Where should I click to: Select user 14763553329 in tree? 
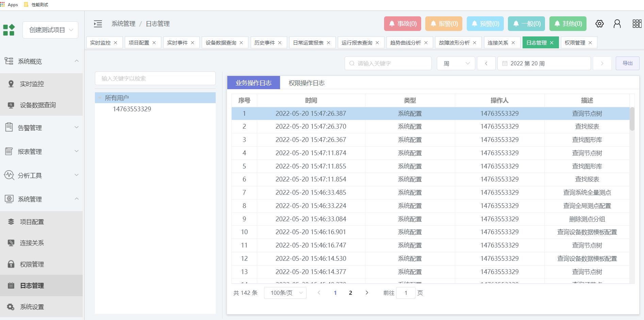click(x=132, y=109)
